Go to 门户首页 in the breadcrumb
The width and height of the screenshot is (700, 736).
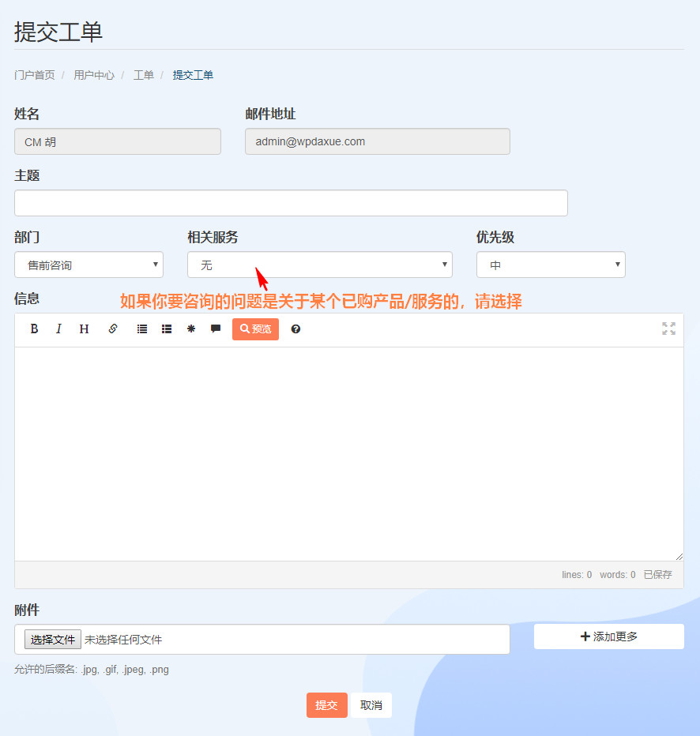coord(34,75)
